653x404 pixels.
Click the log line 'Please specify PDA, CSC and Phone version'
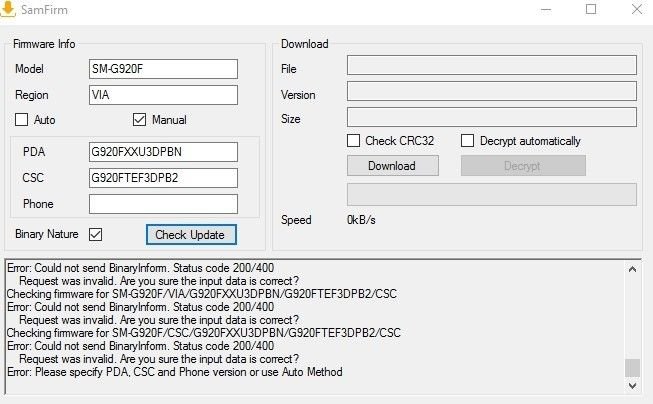click(175, 372)
